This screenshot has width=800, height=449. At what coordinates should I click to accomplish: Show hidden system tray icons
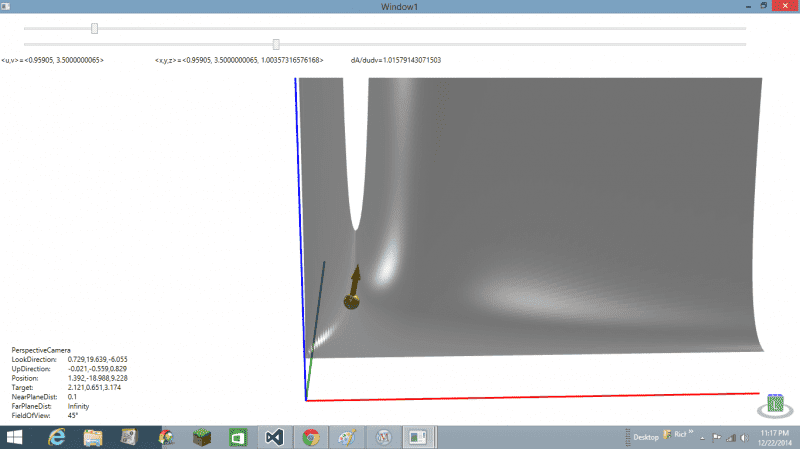click(x=703, y=437)
